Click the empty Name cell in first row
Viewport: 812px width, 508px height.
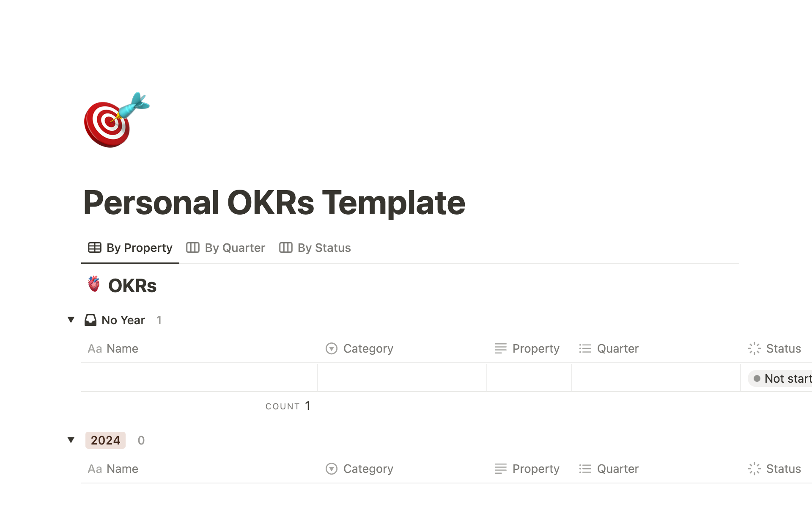(x=199, y=377)
